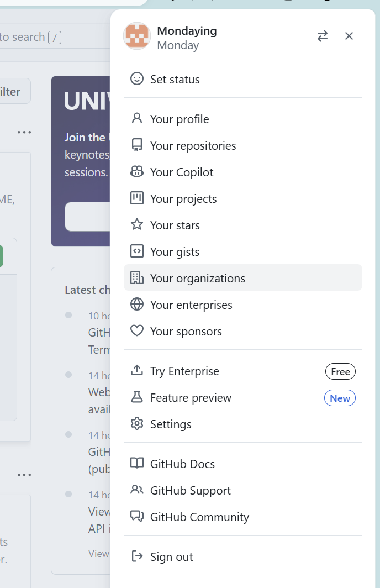Open Your profile menu item
The width and height of the screenshot is (380, 588).
(x=180, y=119)
